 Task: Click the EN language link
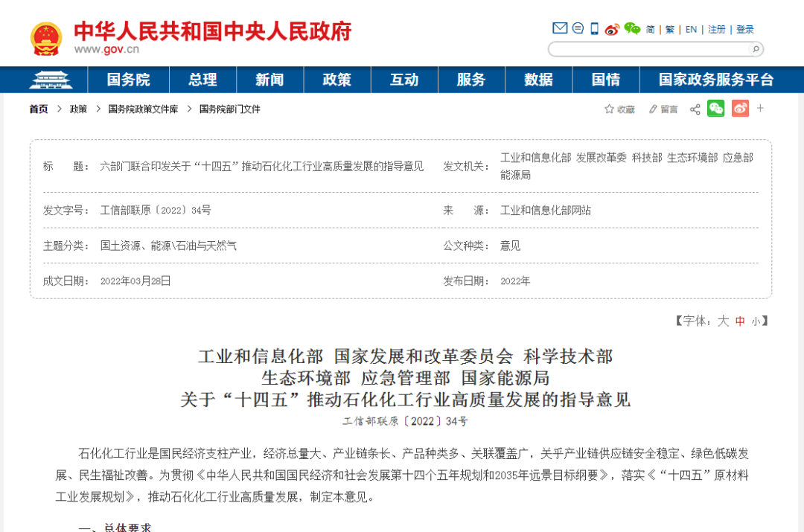coord(691,29)
